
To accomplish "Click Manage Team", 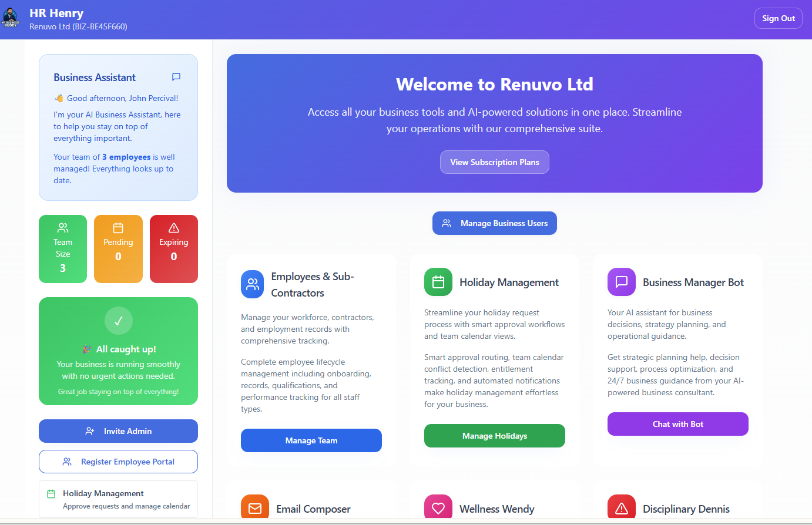I will [x=311, y=440].
